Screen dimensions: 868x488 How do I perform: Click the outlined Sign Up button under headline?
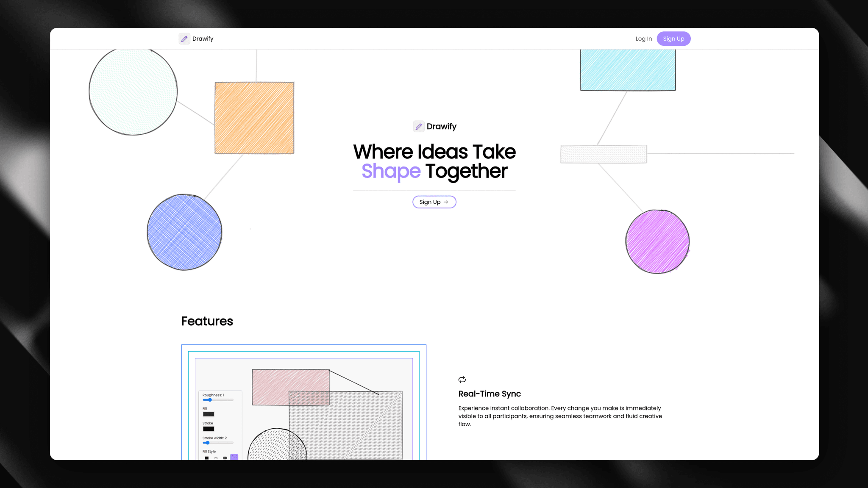[x=434, y=202]
